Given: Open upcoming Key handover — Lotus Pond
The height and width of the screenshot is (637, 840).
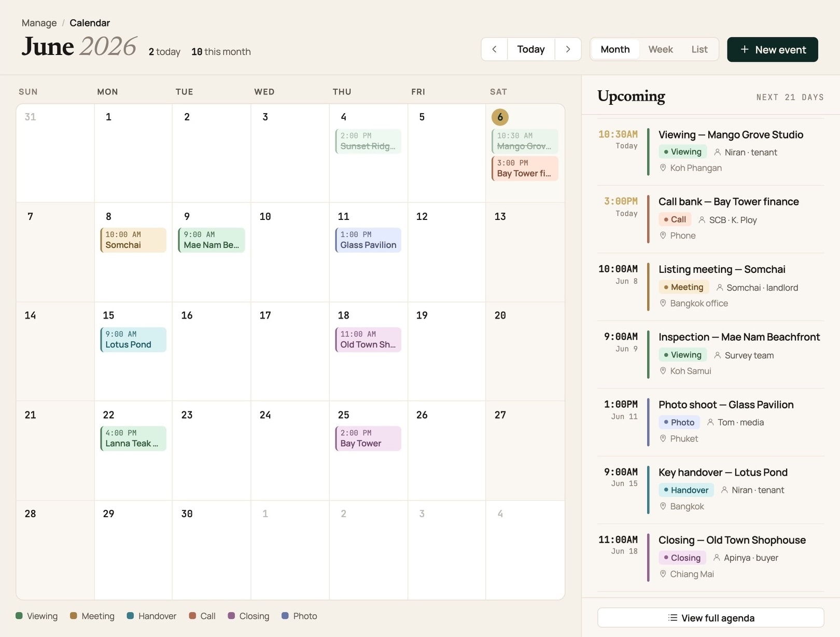Looking at the screenshot, I should tap(723, 472).
